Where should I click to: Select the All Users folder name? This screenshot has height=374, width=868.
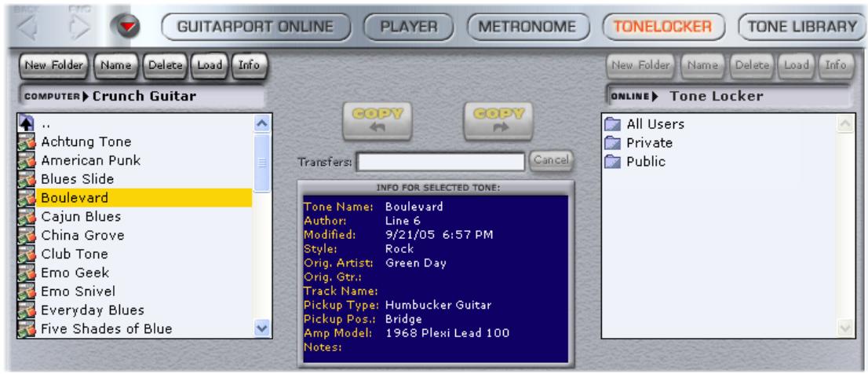click(x=655, y=124)
